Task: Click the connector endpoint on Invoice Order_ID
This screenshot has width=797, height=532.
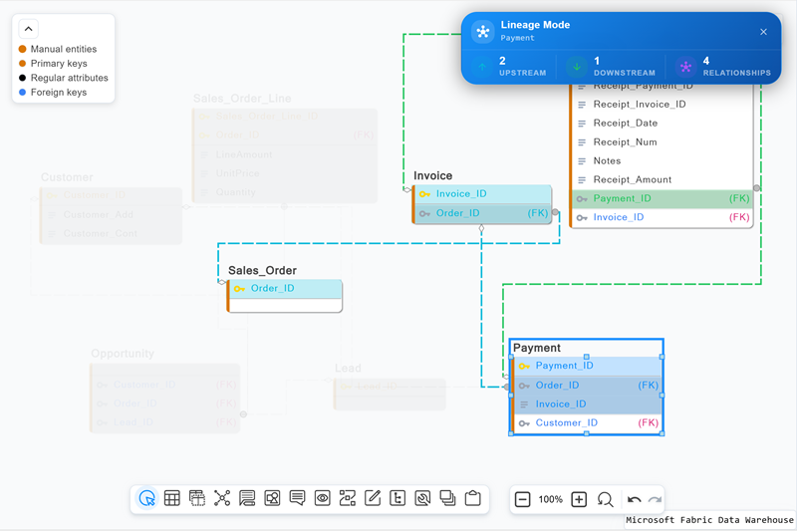Action: (555, 212)
